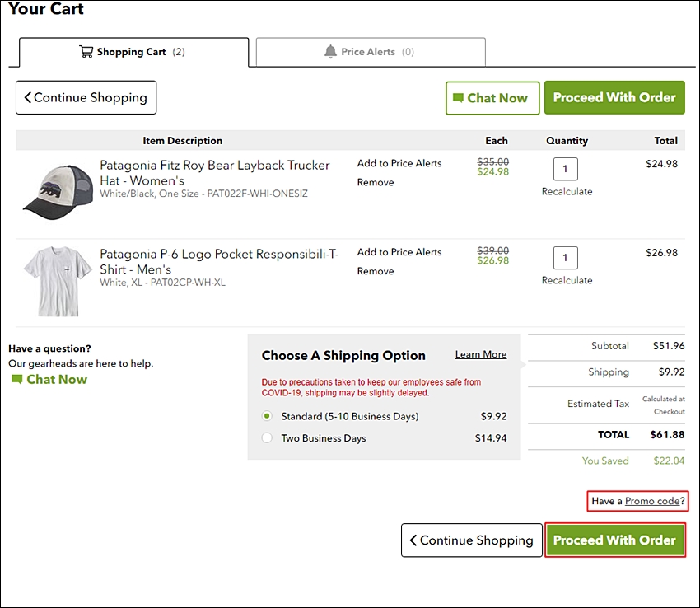Select Standard (5-10 Business Days) shipping
Image resolution: width=700 pixels, height=608 pixels.
[267, 416]
